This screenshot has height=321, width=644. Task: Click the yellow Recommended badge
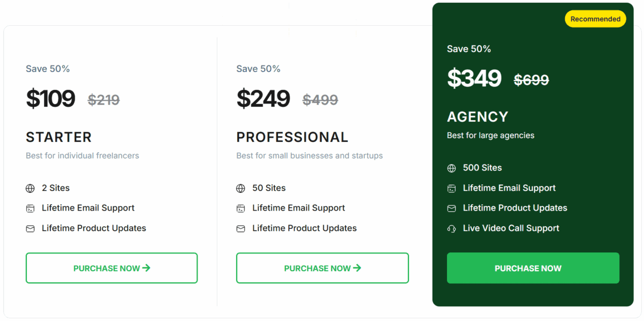(x=595, y=19)
